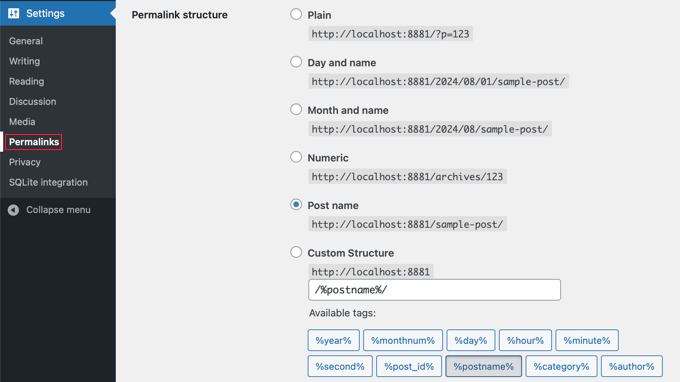Add the %hour% tag
This screenshot has height=382, width=680.
pyautogui.click(x=525, y=340)
